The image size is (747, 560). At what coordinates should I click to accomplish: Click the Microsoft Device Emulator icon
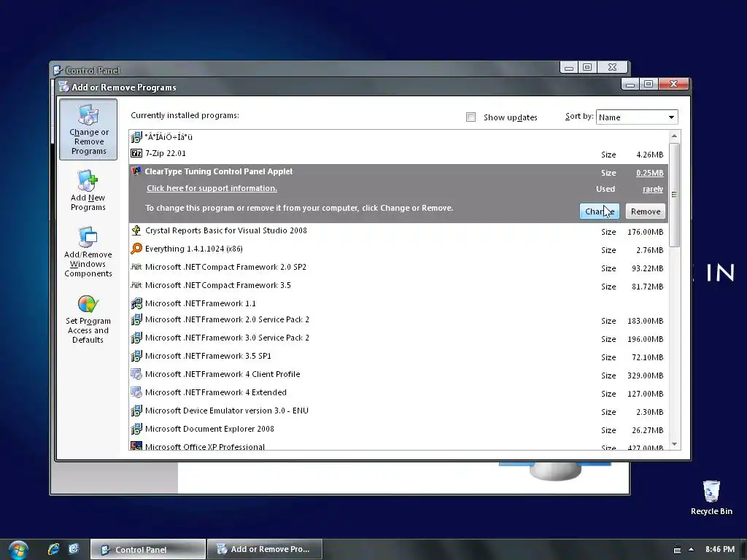(136, 411)
